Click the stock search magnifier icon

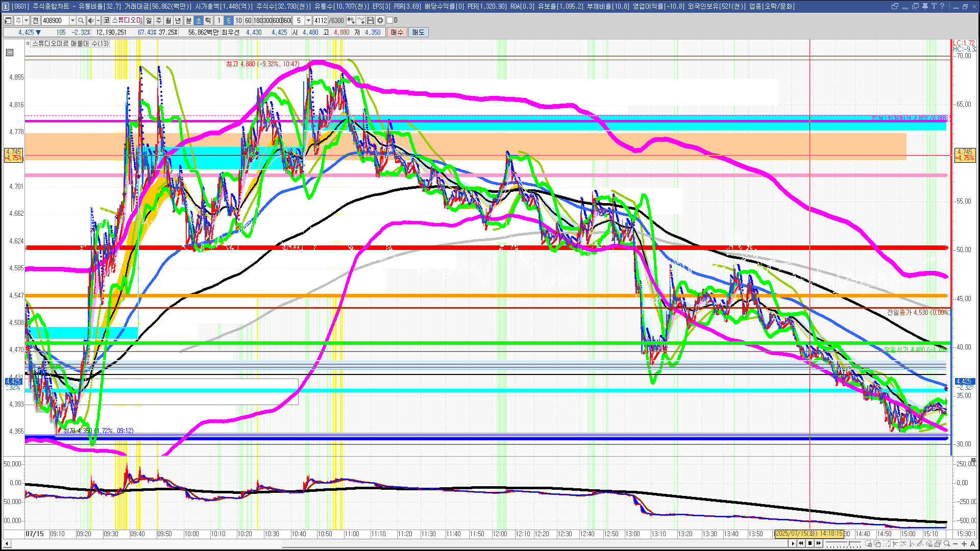(81, 20)
